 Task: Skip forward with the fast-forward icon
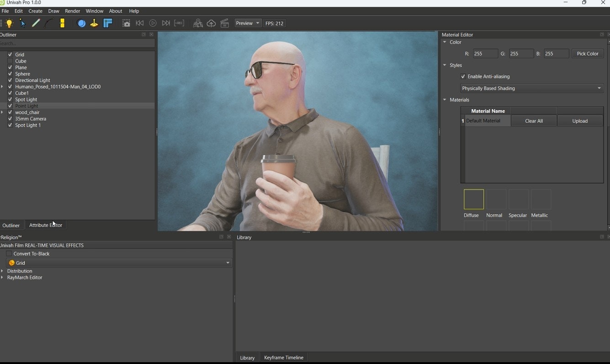pyautogui.click(x=166, y=23)
